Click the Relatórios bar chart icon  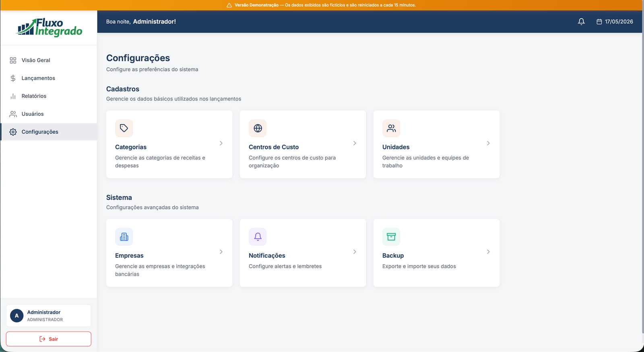(x=13, y=96)
